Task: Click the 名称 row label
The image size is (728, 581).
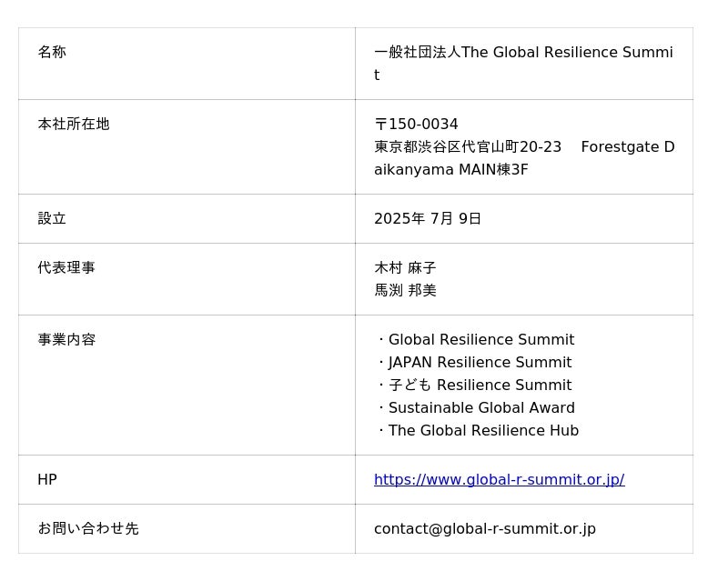Action: tap(52, 52)
